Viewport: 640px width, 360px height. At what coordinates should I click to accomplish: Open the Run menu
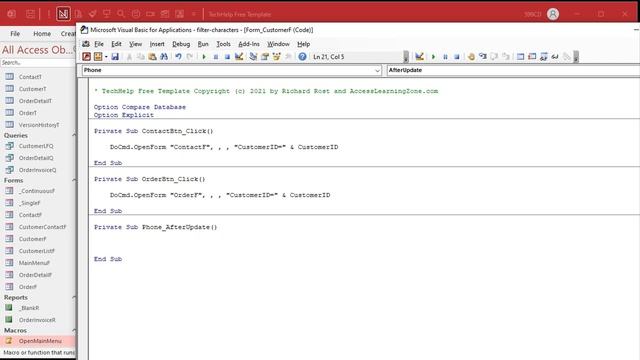203,44
